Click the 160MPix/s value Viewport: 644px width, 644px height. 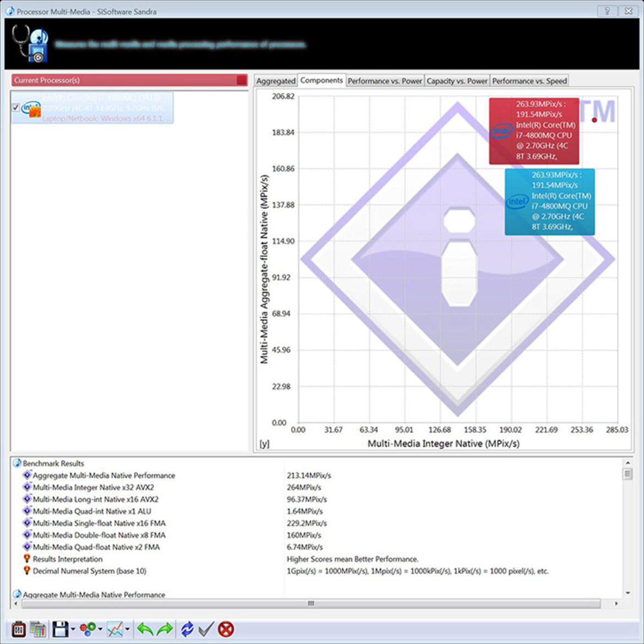tap(304, 535)
